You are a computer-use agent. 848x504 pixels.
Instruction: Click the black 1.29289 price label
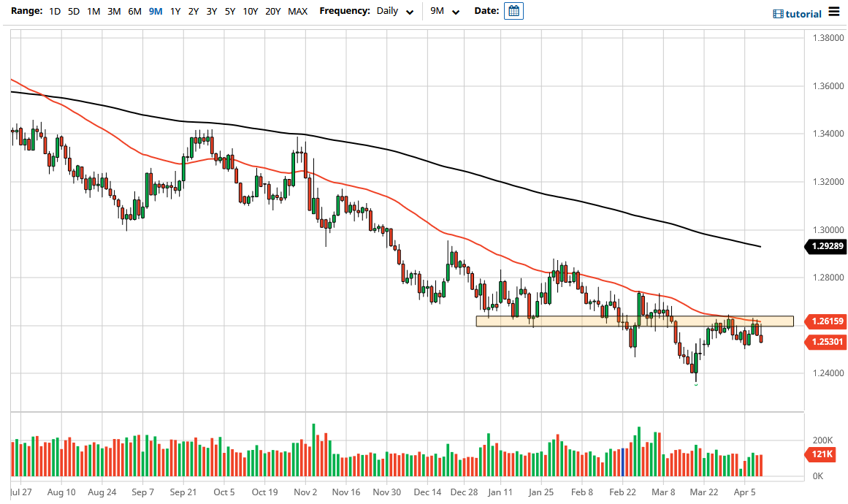click(825, 247)
